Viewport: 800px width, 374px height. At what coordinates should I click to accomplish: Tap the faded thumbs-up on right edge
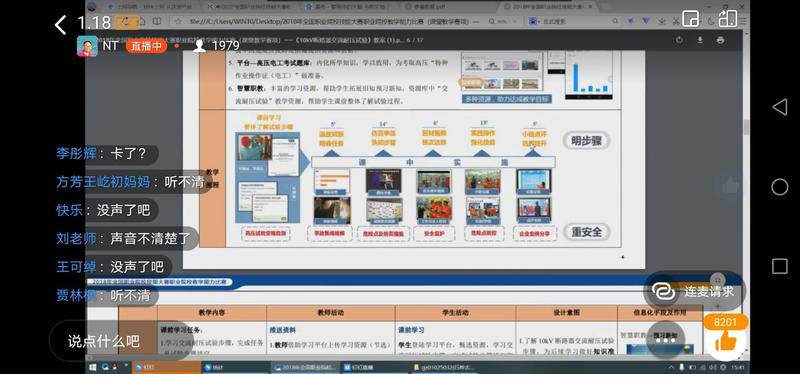(x=730, y=186)
